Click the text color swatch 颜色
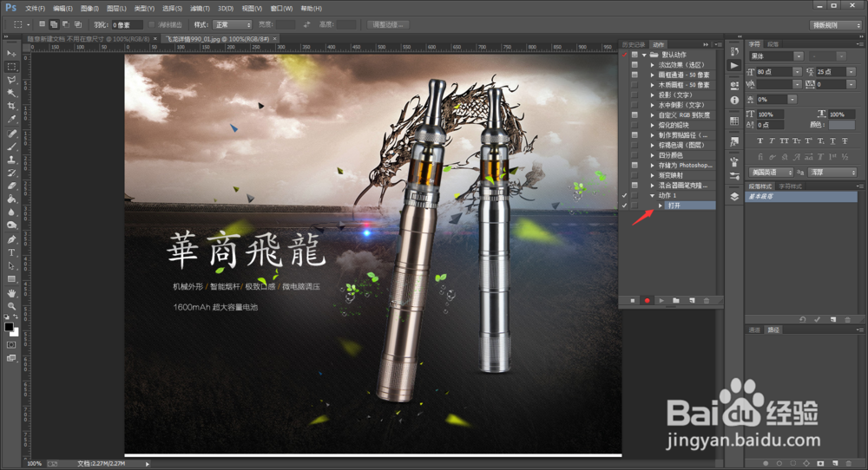 [x=842, y=125]
